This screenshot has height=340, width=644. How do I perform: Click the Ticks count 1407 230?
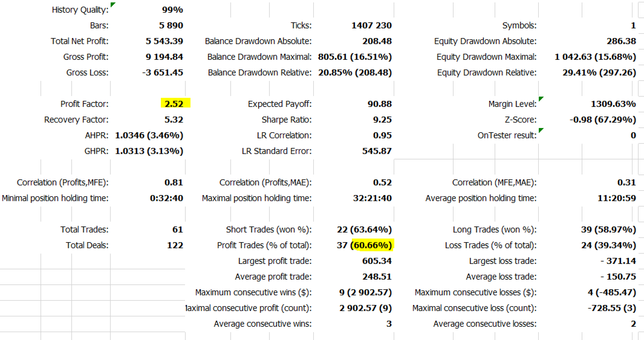coord(371,25)
